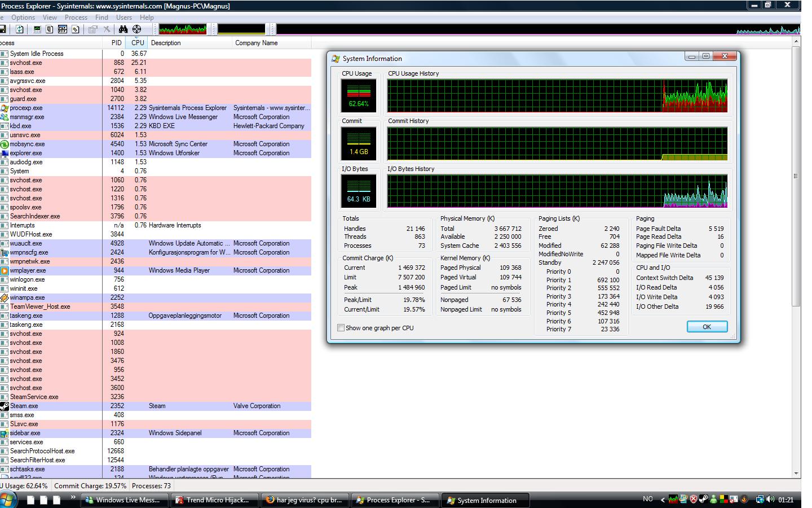Click the NO language indicator in taskbar
812x508 pixels.
648,499
